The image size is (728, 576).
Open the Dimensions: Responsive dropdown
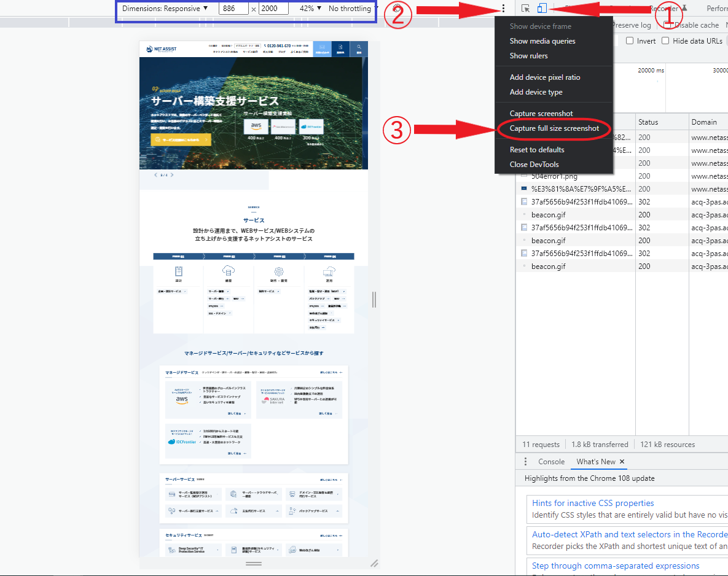165,9
